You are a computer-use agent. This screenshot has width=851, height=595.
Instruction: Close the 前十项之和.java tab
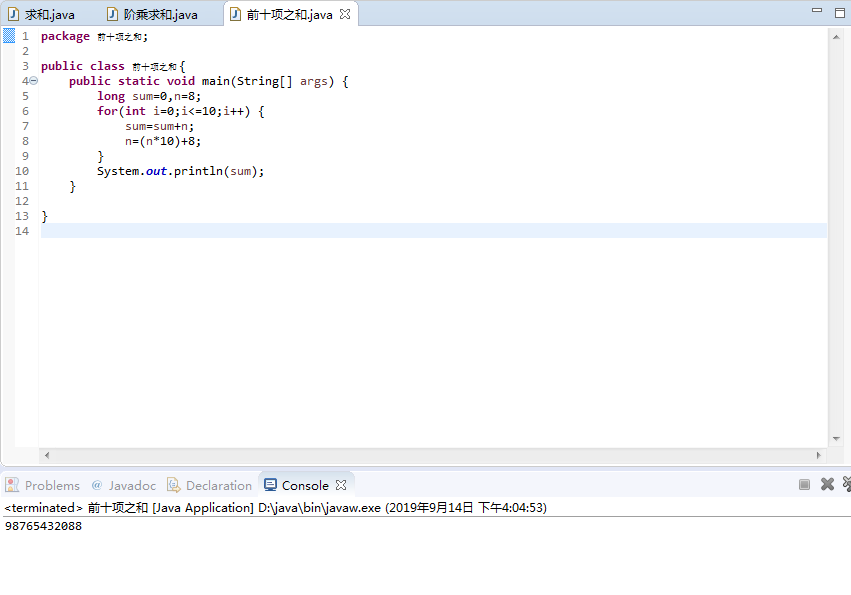click(345, 15)
